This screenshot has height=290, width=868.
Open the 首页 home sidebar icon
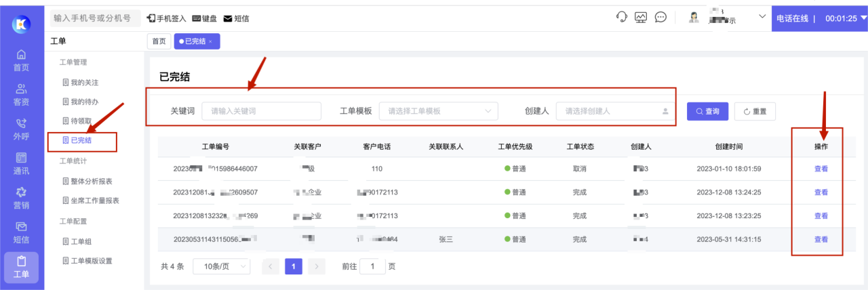click(22, 60)
